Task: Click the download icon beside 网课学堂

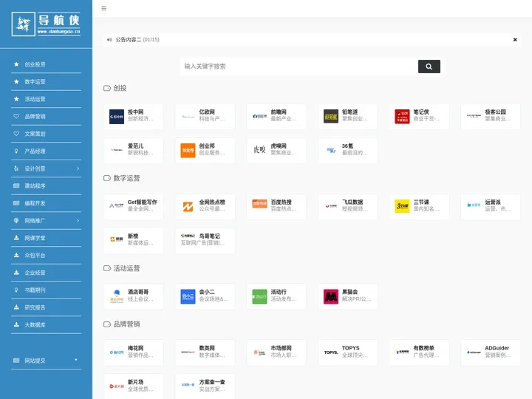Action: click(x=16, y=238)
